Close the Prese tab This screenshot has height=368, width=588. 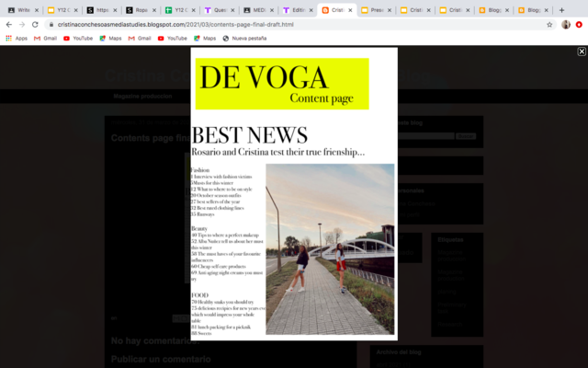[390, 10]
